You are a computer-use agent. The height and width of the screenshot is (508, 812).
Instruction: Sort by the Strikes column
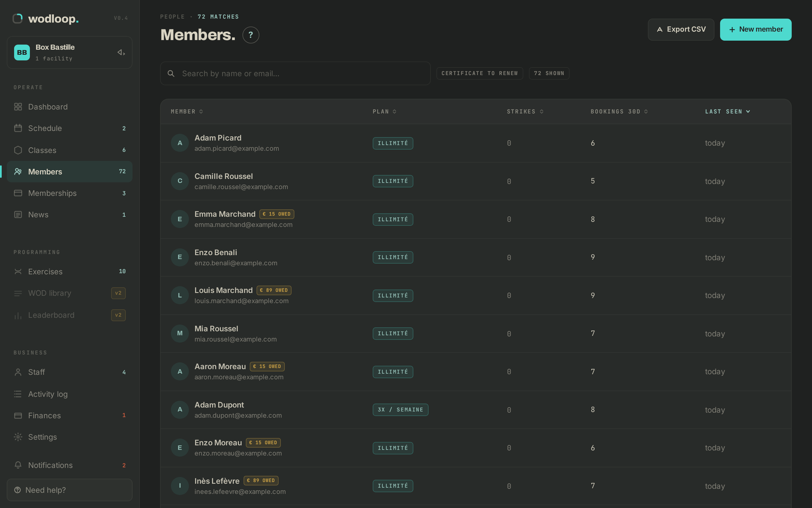coord(525,111)
